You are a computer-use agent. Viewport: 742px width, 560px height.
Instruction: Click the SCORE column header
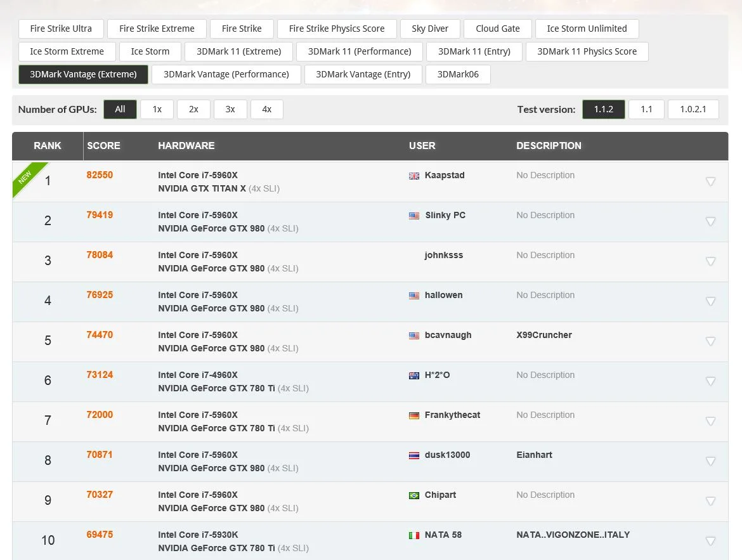(x=103, y=146)
